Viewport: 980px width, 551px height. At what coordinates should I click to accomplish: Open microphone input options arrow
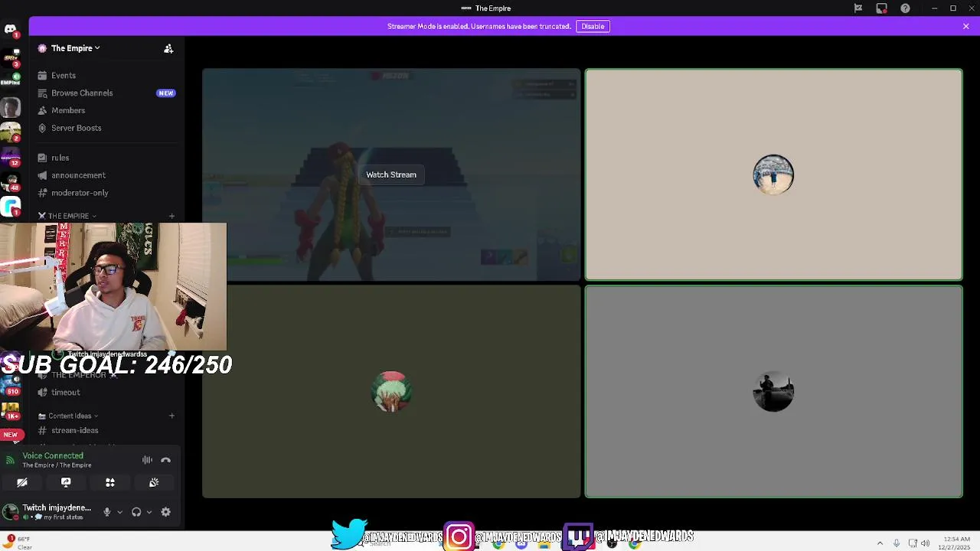(x=119, y=512)
